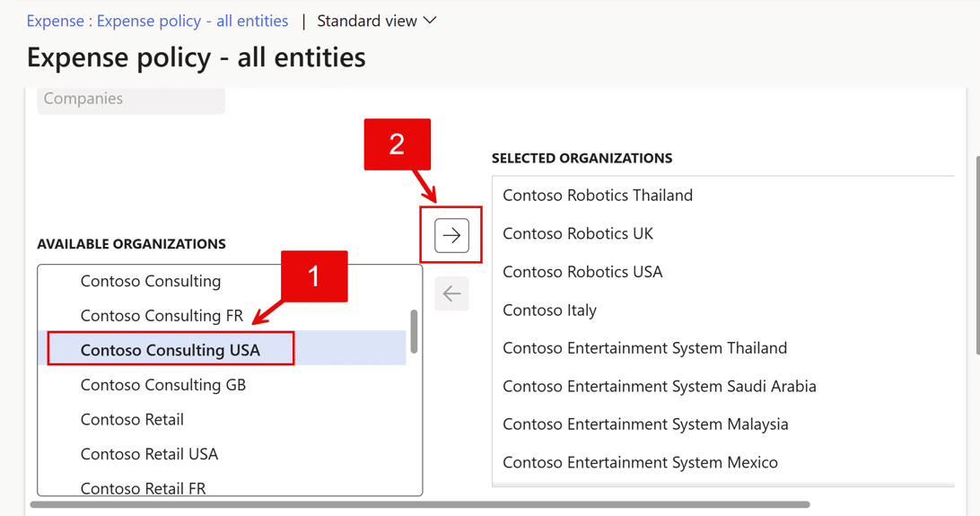Click the Companies field
The width and height of the screenshot is (980, 516).
pos(131,100)
